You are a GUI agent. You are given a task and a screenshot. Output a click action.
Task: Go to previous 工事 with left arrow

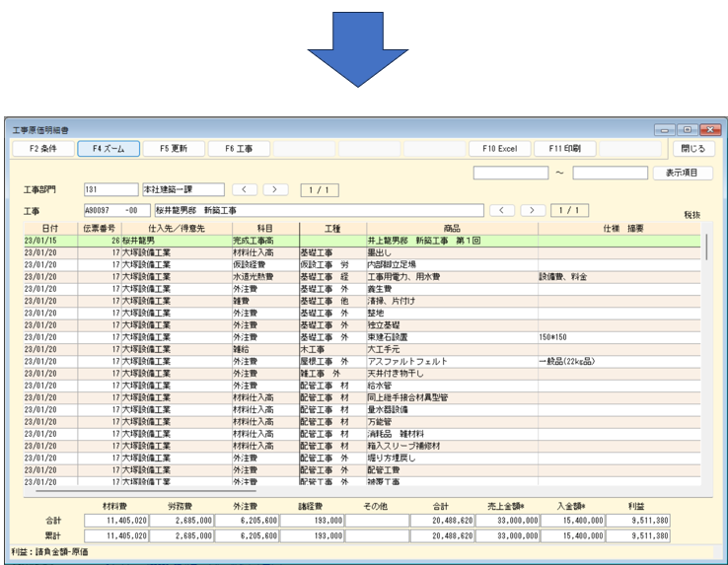pos(501,210)
